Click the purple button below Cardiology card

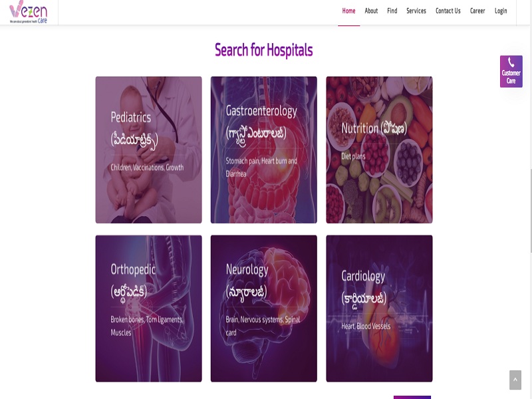point(412,397)
